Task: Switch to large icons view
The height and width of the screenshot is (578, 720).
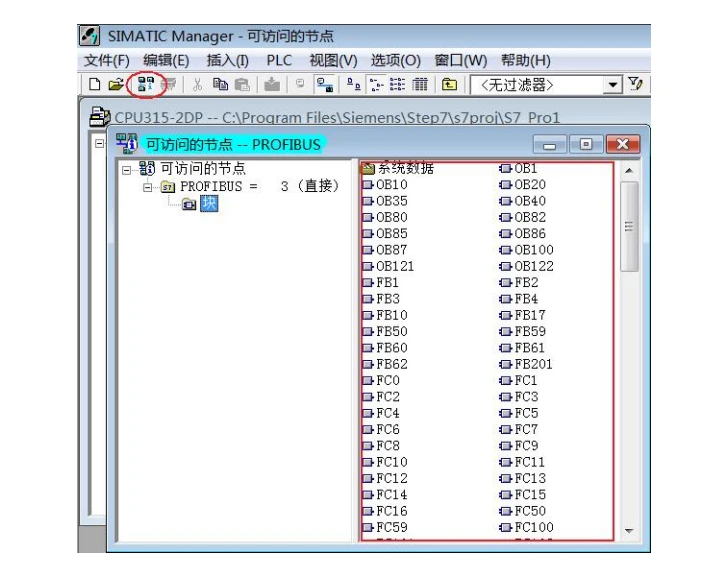Action: [x=353, y=84]
